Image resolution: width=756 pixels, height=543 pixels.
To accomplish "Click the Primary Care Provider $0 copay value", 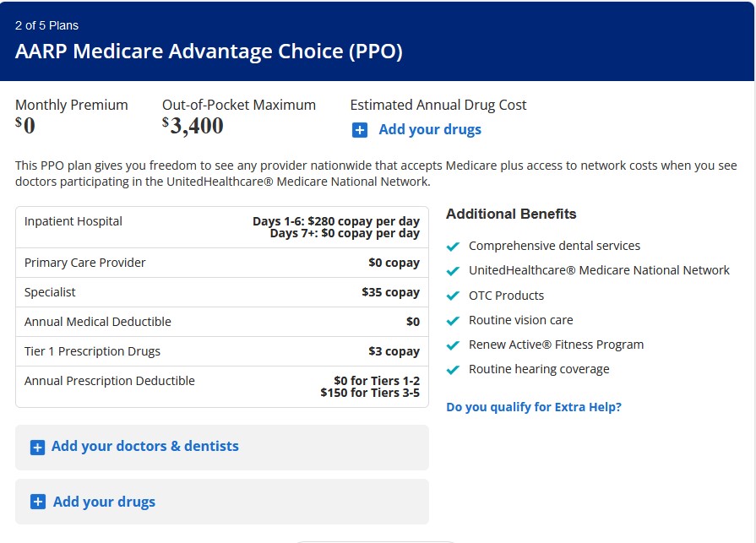I will (x=394, y=263).
